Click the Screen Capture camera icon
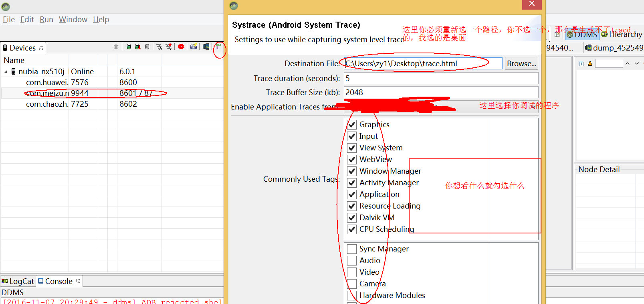644x304 pixels. point(194,47)
